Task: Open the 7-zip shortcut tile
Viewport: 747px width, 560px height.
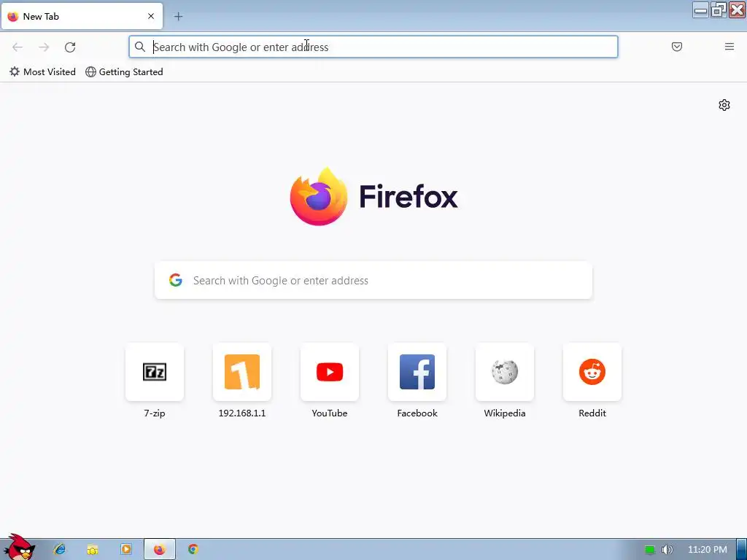Action: point(155,372)
